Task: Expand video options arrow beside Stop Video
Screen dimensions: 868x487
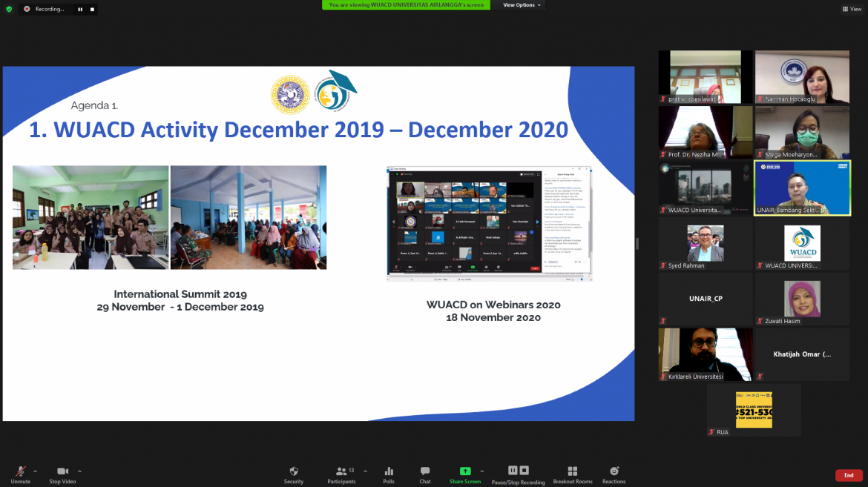Action: point(79,471)
